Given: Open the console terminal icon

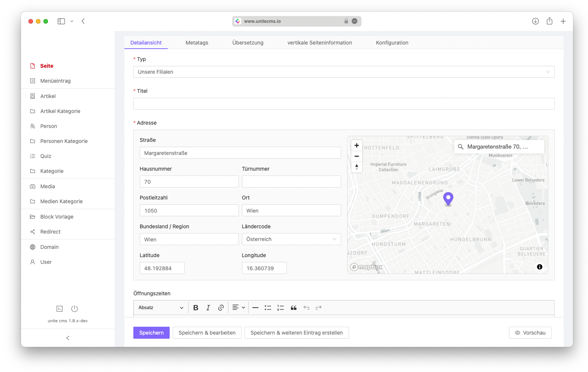Looking at the screenshot, I should coord(60,309).
